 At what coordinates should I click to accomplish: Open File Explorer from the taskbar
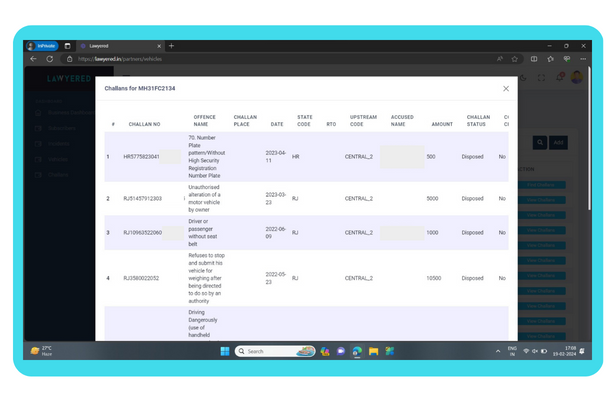(373, 351)
